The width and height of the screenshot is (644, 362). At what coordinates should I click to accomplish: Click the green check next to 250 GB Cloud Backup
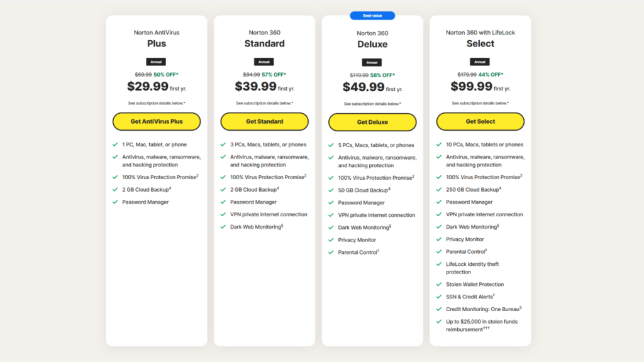pyautogui.click(x=440, y=189)
